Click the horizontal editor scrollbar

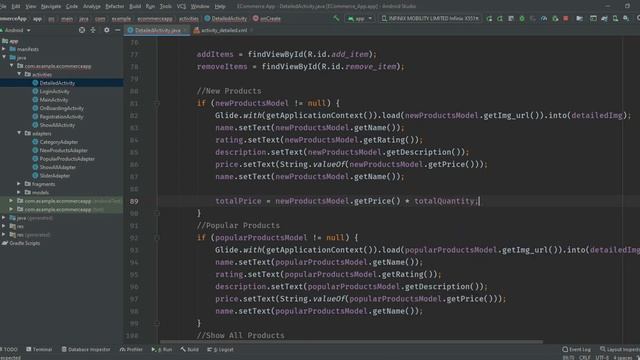[x=351, y=342]
